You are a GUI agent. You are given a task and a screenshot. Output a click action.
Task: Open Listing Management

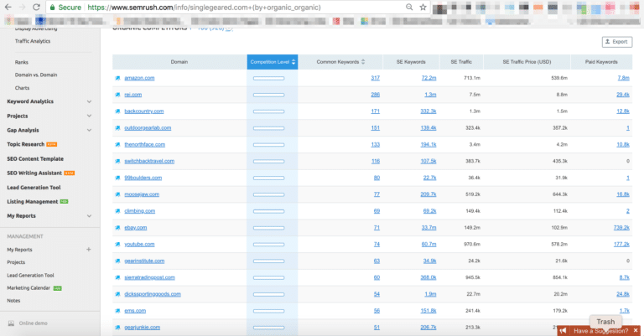(33, 202)
